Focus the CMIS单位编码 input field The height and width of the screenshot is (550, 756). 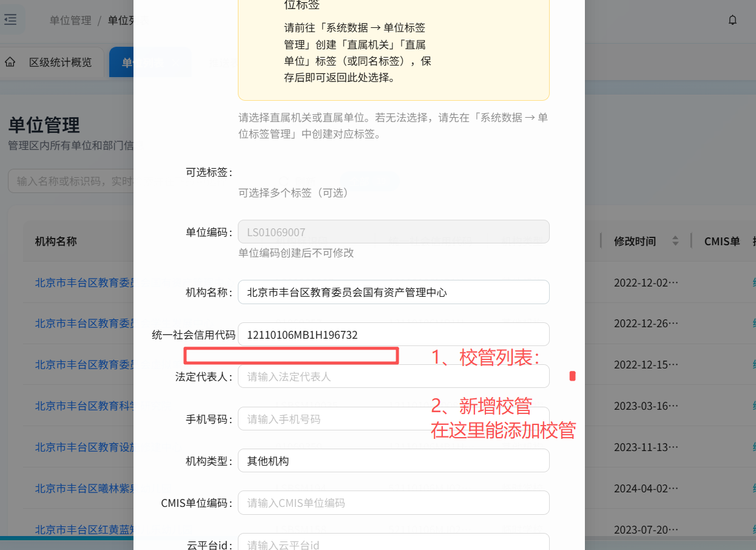tap(393, 503)
